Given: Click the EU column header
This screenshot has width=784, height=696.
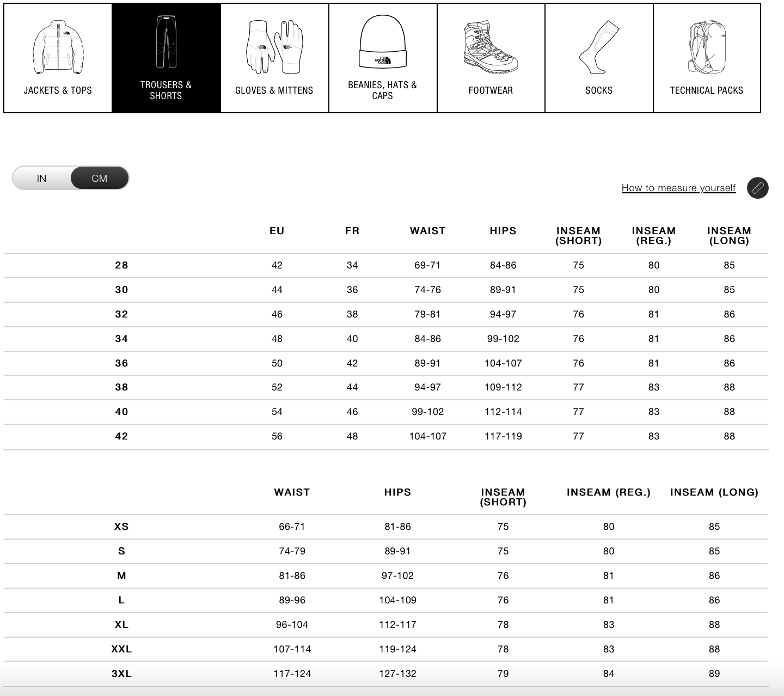Looking at the screenshot, I should [277, 231].
